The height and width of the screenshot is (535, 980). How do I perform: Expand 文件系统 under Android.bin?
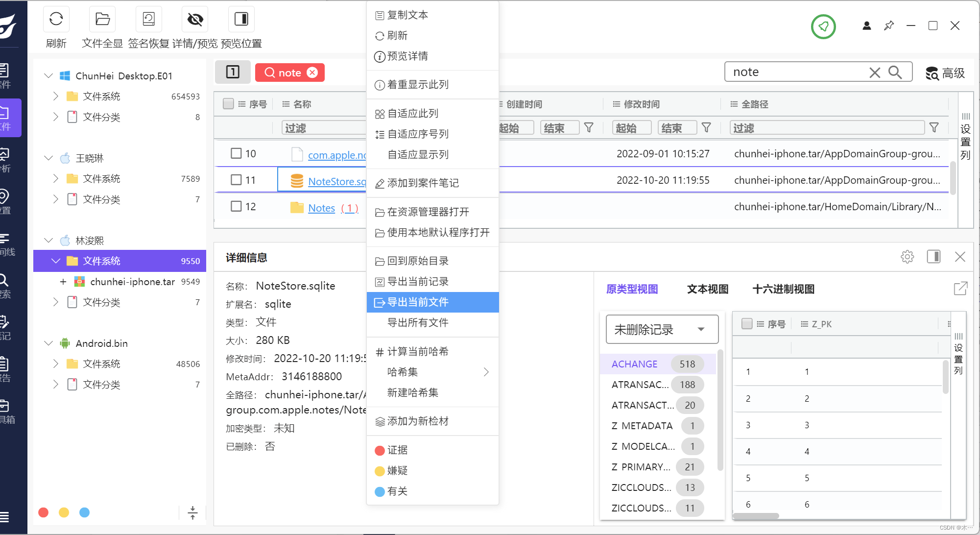[x=55, y=364]
